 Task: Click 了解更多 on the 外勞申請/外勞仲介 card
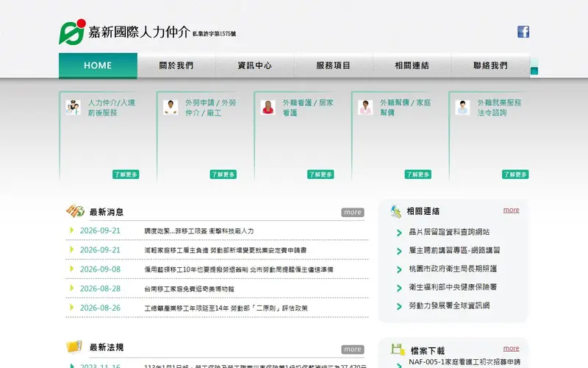(223, 174)
